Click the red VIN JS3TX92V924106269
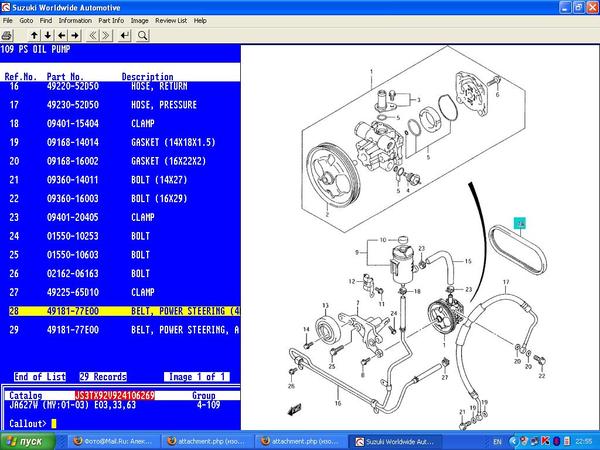 (x=115, y=395)
